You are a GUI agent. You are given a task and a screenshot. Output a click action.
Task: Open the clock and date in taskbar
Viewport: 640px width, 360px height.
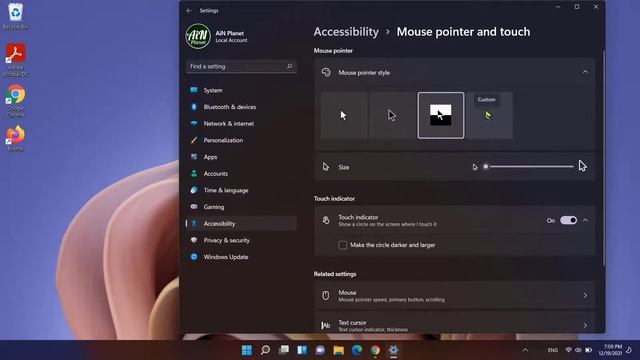coord(611,350)
